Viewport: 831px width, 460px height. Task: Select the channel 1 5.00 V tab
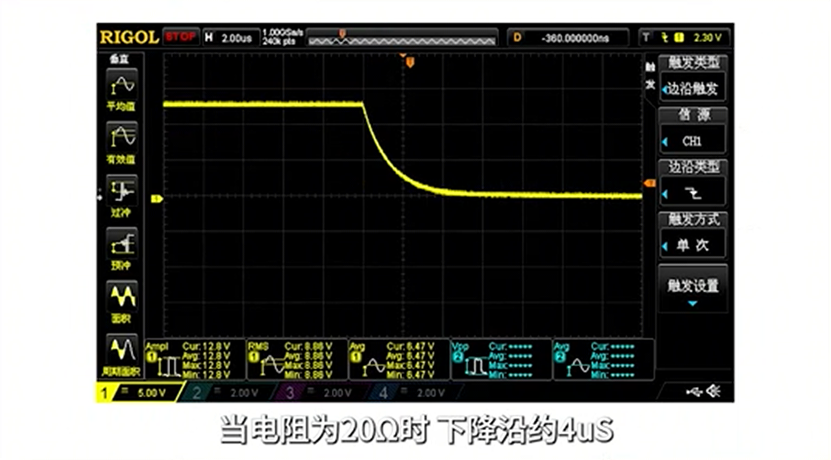point(139,393)
